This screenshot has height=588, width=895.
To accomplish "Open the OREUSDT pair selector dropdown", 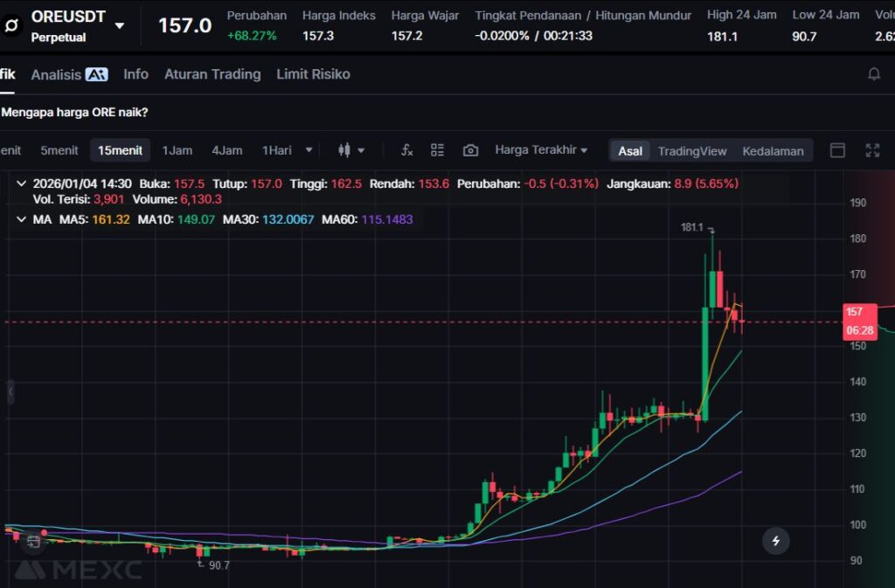I will click(120, 26).
